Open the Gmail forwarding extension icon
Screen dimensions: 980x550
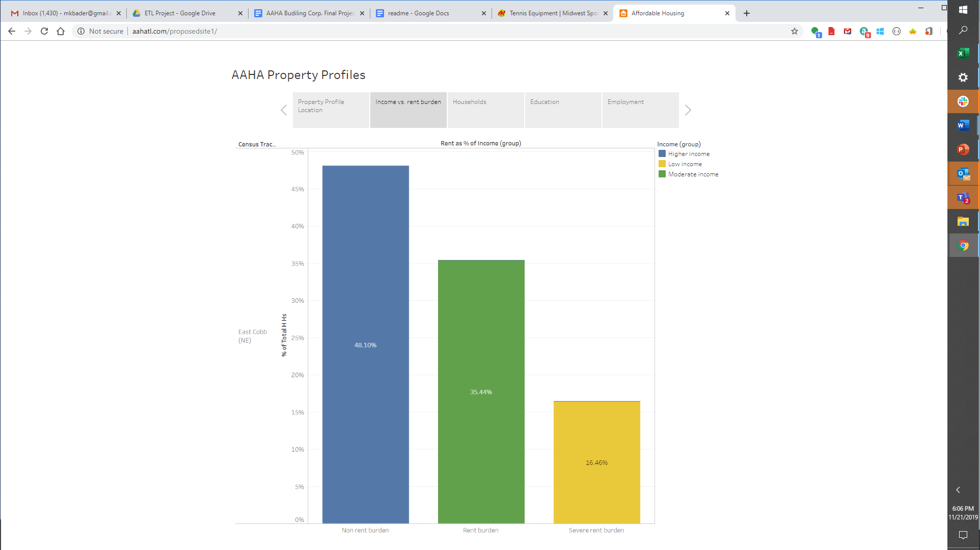[x=848, y=31]
